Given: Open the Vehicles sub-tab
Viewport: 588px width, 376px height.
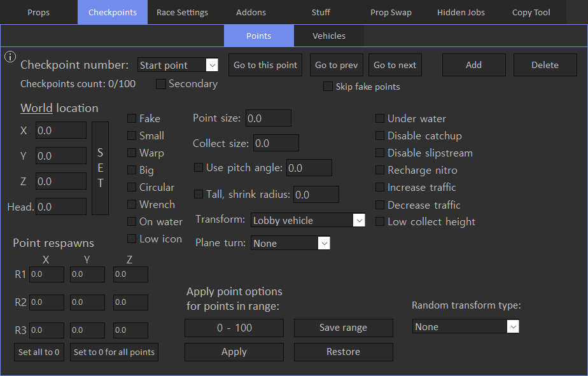Looking at the screenshot, I should [329, 36].
